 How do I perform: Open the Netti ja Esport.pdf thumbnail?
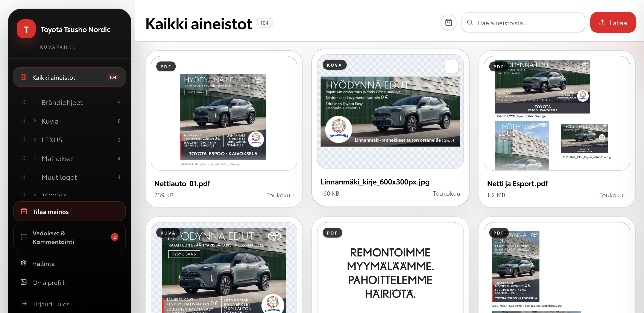click(557, 114)
